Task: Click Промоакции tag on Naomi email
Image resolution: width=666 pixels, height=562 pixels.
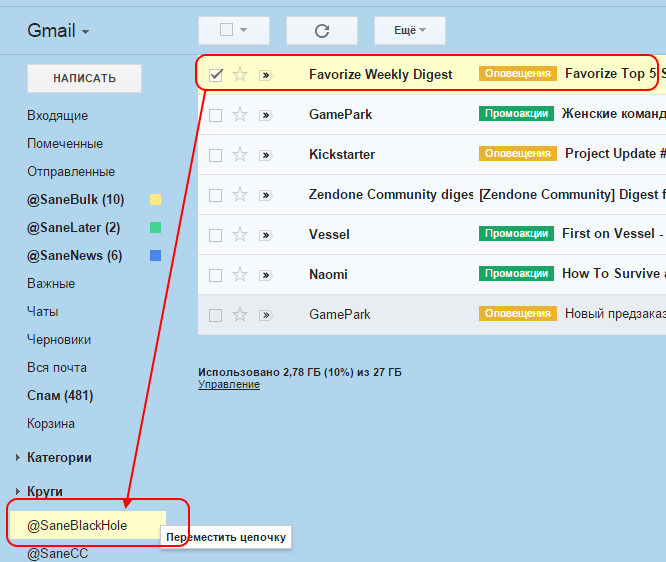Action: tap(516, 274)
